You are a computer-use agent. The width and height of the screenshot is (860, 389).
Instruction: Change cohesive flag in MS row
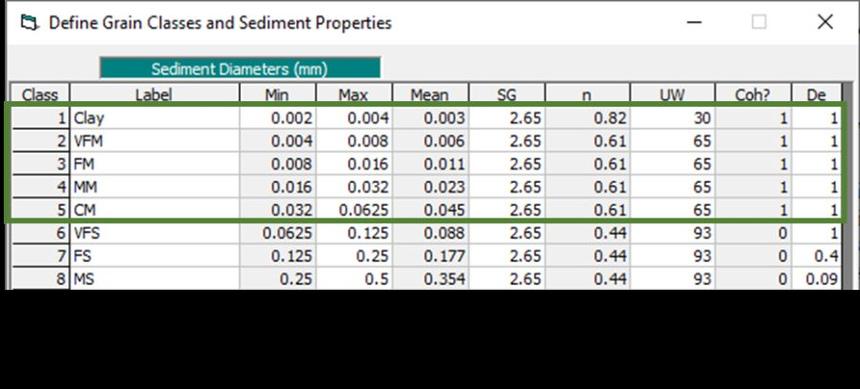pyautogui.click(x=753, y=279)
